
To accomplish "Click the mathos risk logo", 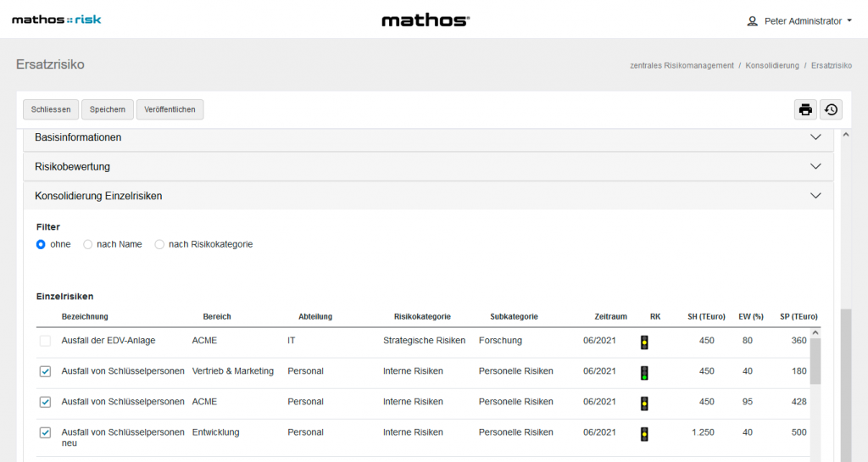I will [x=56, y=19].
